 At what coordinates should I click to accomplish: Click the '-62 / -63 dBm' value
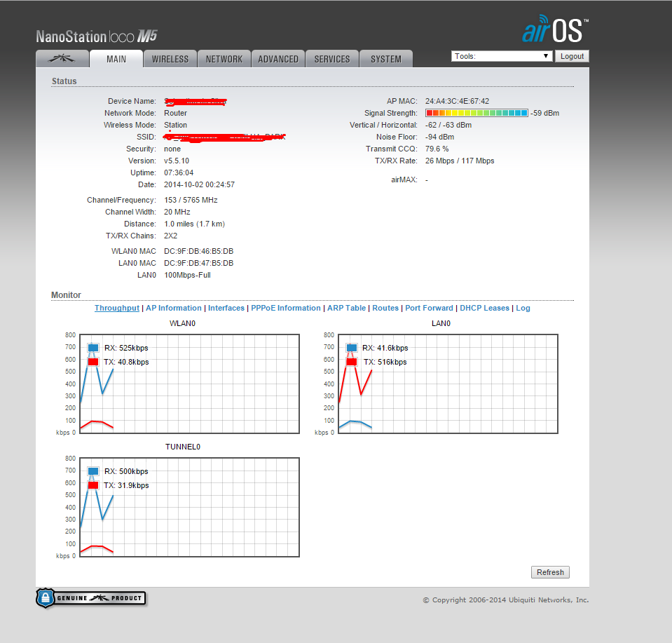tap(448, 125)
